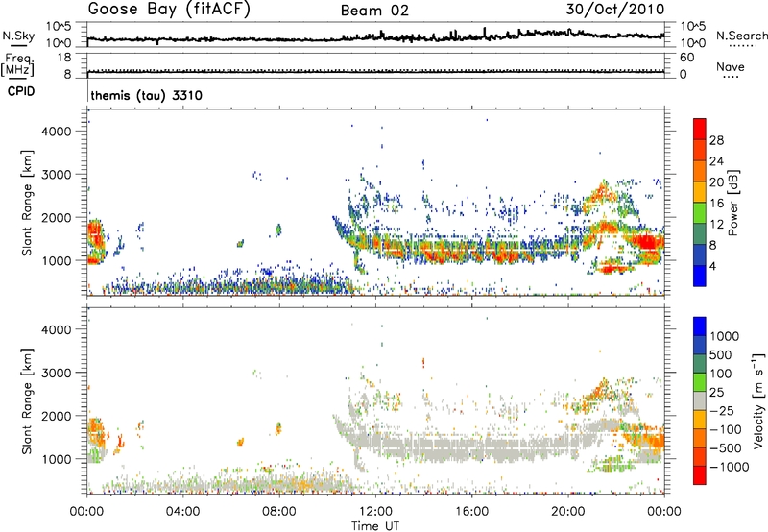768x532 pixels.
Task: Click the 'Power [dB]' color bar title
Action: point(732,203)
